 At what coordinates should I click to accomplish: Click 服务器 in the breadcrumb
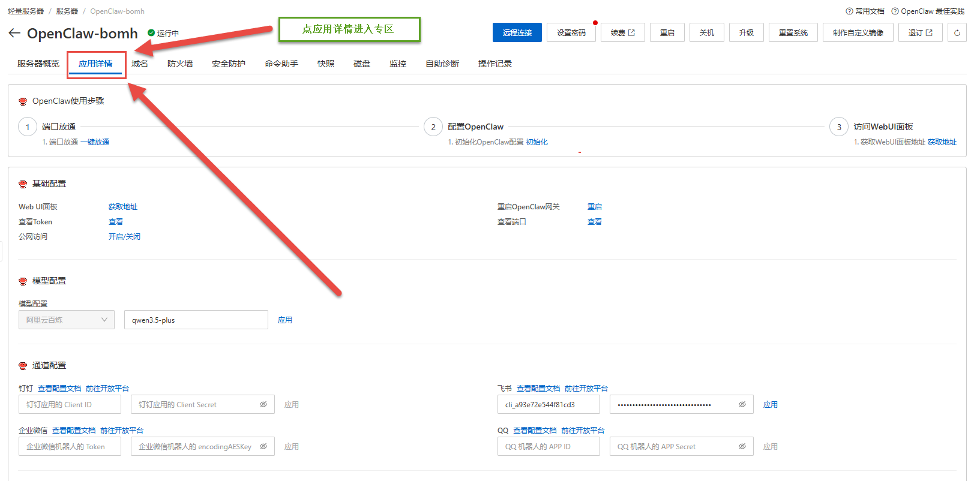pos(67,11)
